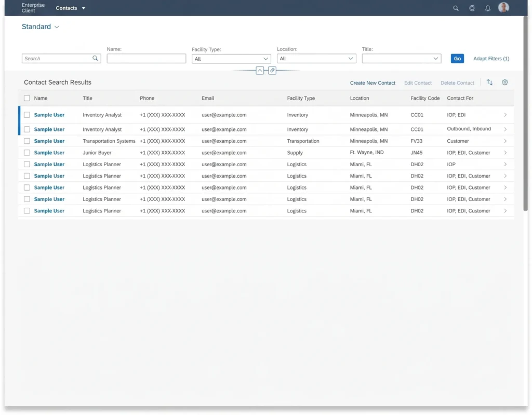
Task: Click the Ft. Wayne, IND location cell
Action: (x=366, y=152)
